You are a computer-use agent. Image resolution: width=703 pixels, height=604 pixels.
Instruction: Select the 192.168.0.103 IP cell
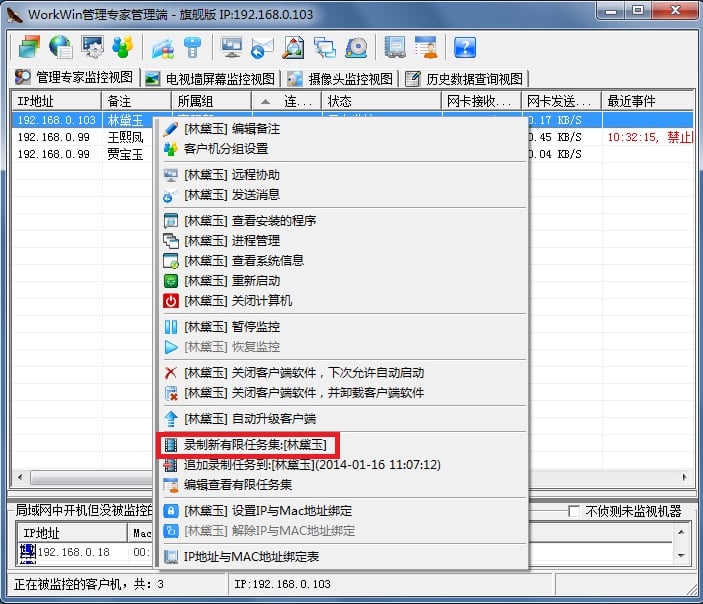click(x=56, y=120)
